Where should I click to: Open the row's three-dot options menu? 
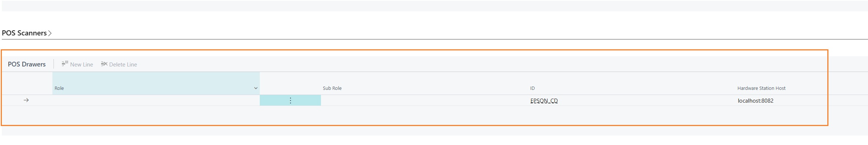pyautogui.click(x=290, y=100)
